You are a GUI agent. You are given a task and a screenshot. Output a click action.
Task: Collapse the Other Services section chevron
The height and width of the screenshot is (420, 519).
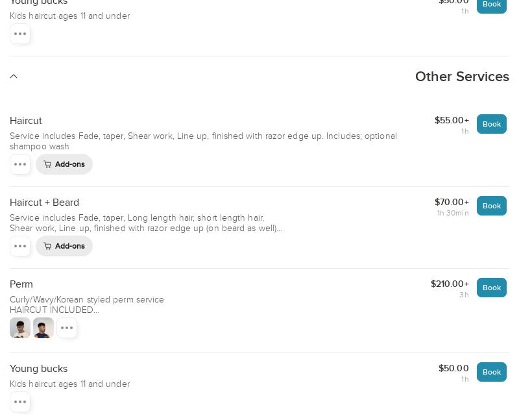[14, 77]
